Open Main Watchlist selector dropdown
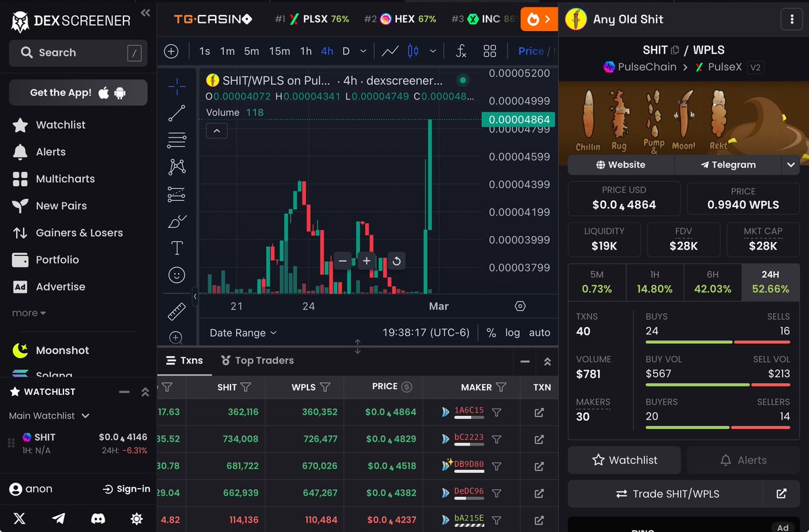Viewport: 809px width, 532px height. point(49,416)
